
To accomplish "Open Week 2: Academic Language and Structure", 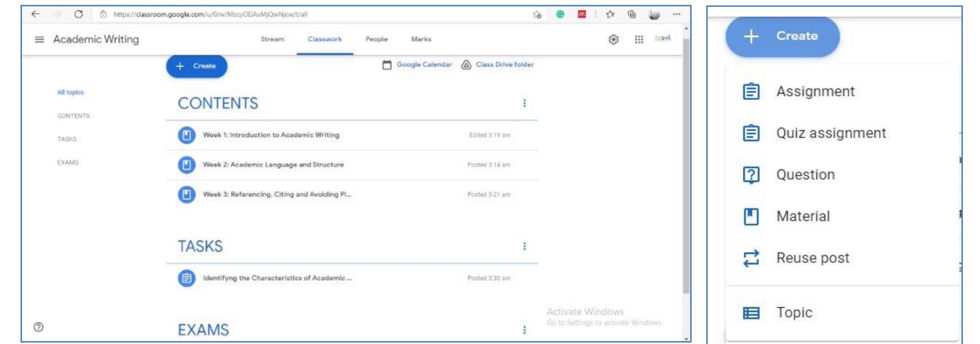I will [273, 165].
